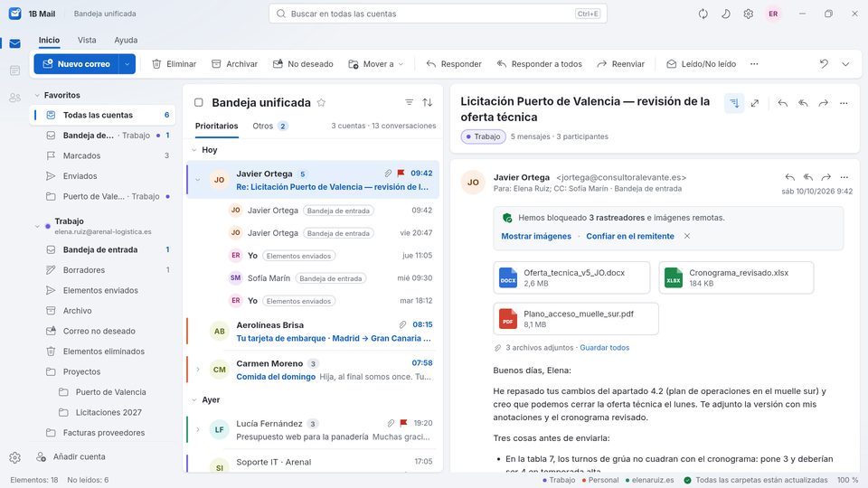This screenshot has width=868, height=488.
Task: Click Responder a todos in toolbar
Action: [x=540, y=64]
